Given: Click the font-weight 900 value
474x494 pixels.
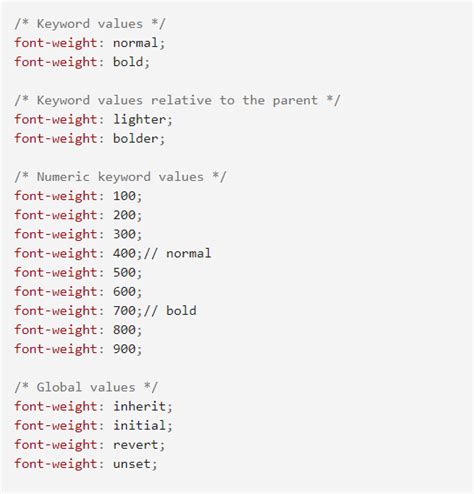Looking at the screenshot, I should pos(124,349).
